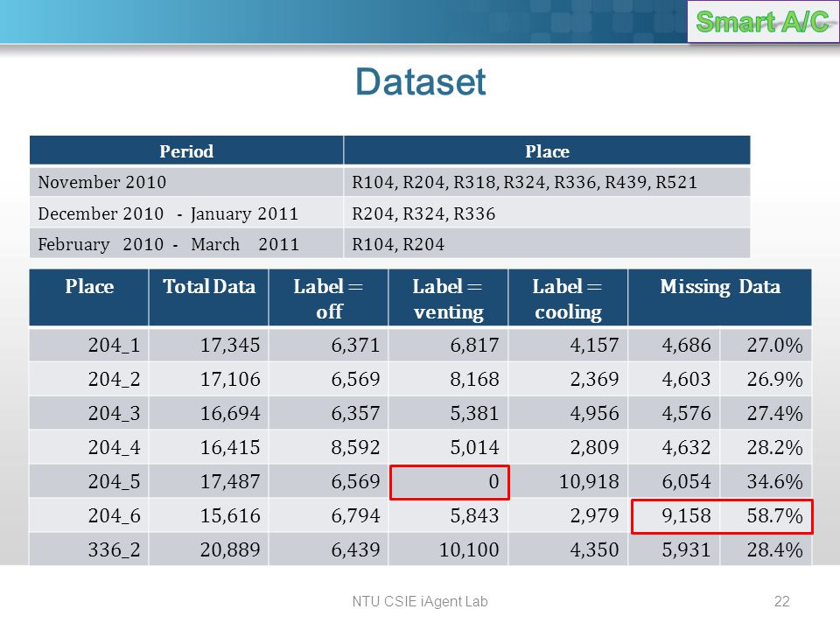Click the R104, R204 place cell

pyautogui.click(x=547, y=244)
